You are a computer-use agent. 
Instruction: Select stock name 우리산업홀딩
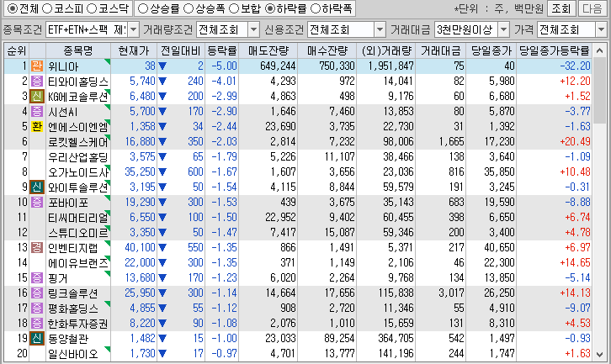pyautogui.click(x=78, y=157)
